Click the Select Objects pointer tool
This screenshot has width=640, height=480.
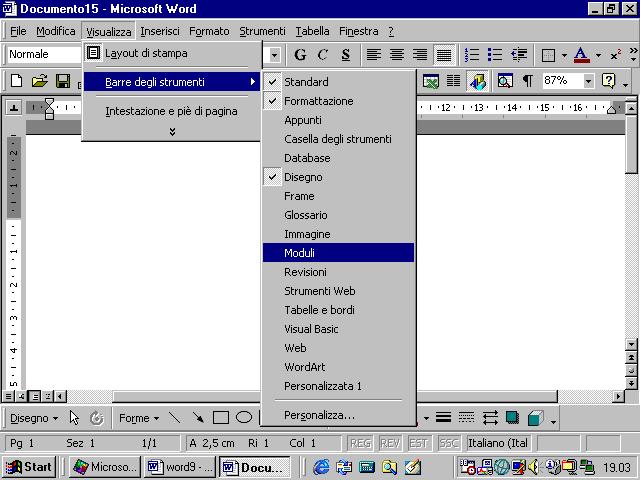pyautogui.click(x=74, y=418)
